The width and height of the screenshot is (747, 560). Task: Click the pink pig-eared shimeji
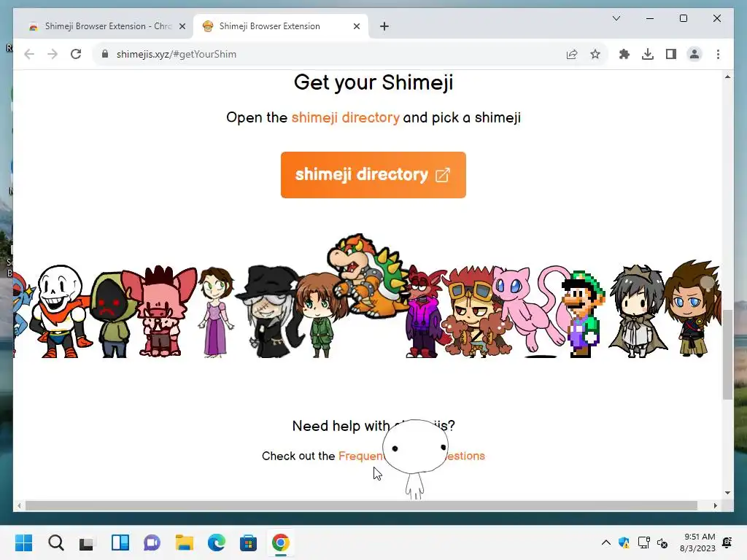click(x=160, y=311)
